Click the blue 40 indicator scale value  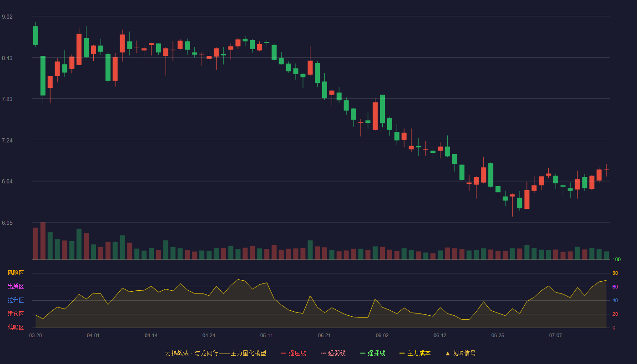(615, 300)
